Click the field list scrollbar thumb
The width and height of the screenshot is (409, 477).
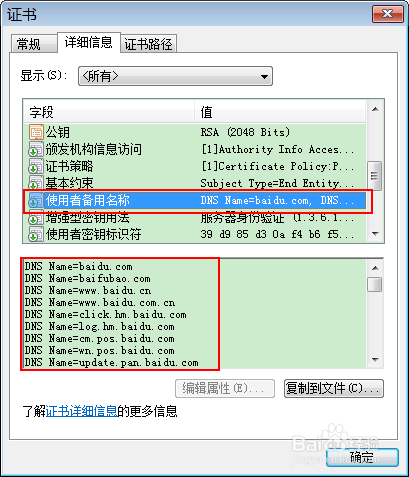point(375,176)
